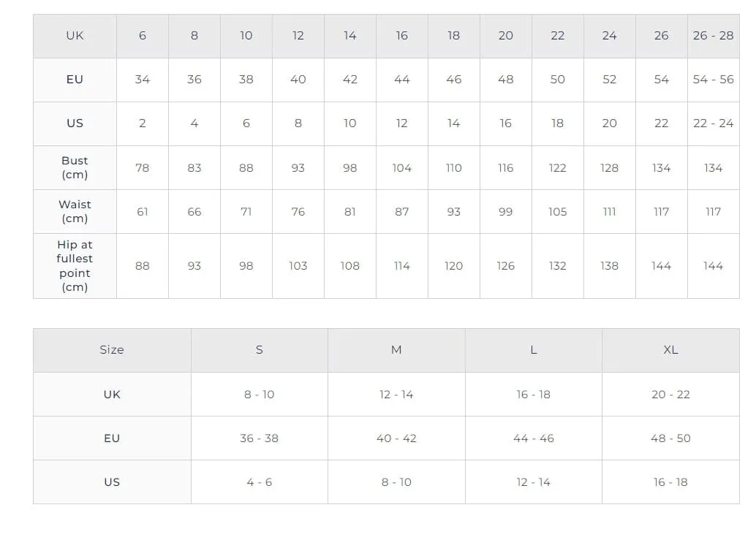Click the UK header cell in top table
Screen dimensions: 756x540
coord(75,36)
